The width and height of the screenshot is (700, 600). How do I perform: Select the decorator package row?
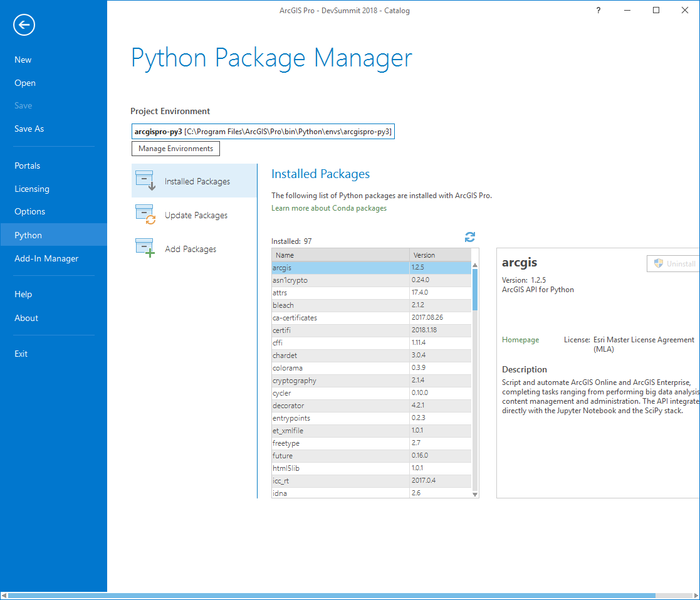click(x=372, y=405)
